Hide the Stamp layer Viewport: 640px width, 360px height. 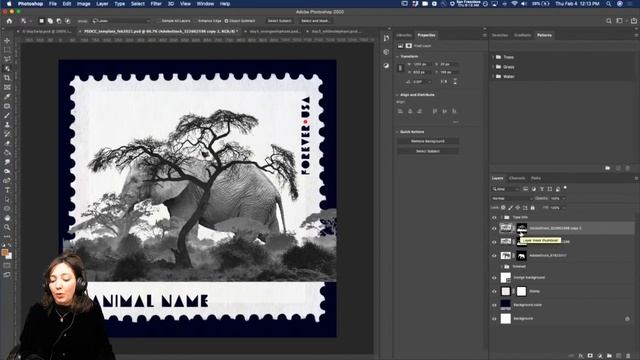(x=494, y=291)
